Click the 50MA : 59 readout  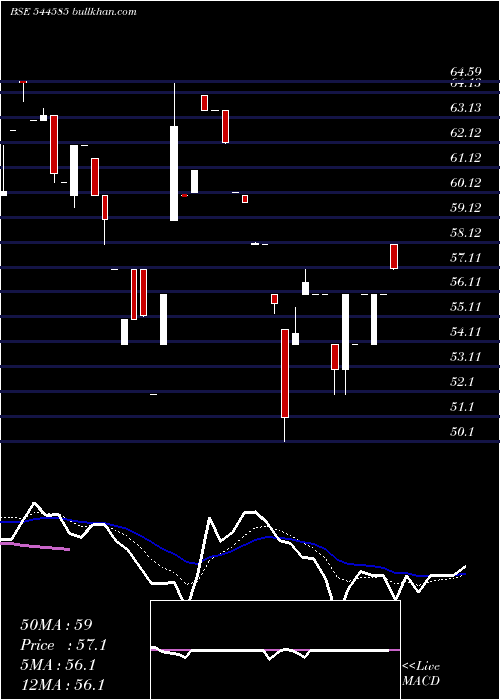click(x=56, y=625)
